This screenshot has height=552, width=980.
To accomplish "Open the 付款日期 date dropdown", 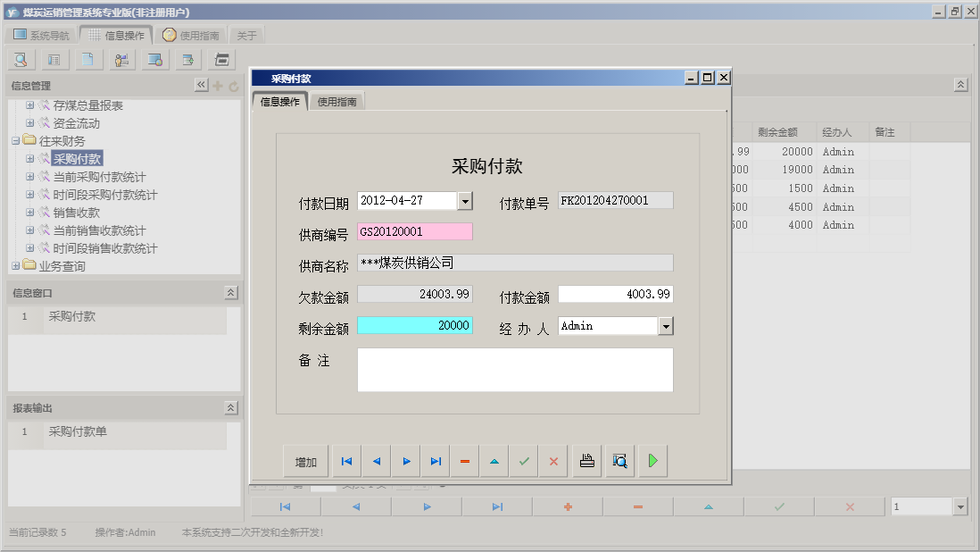I will (465, 201).
